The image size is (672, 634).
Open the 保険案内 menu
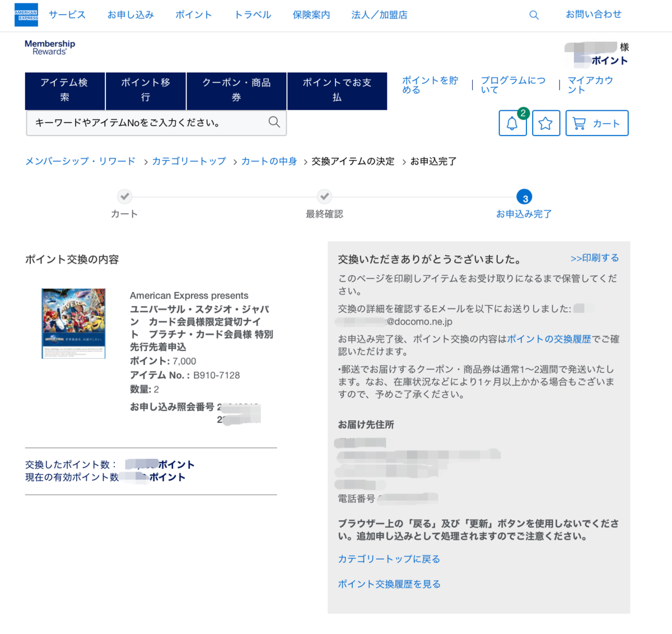(x=311, y=15)
